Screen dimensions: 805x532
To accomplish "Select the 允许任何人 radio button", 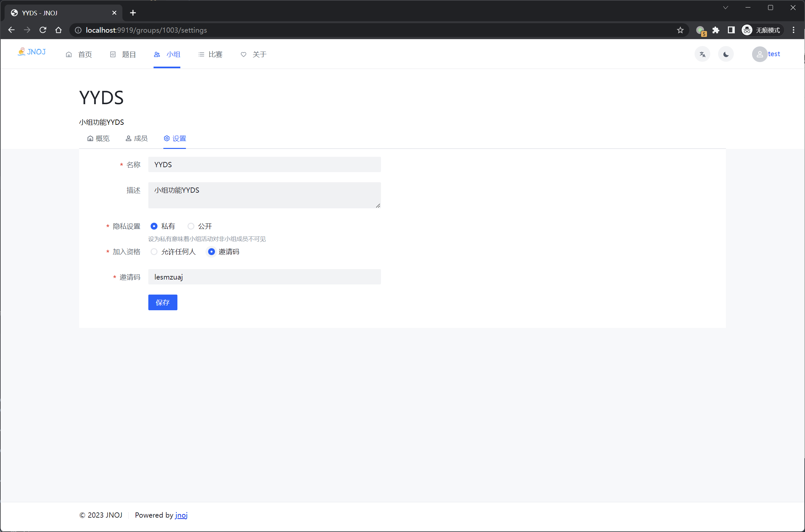I will 154,252.
